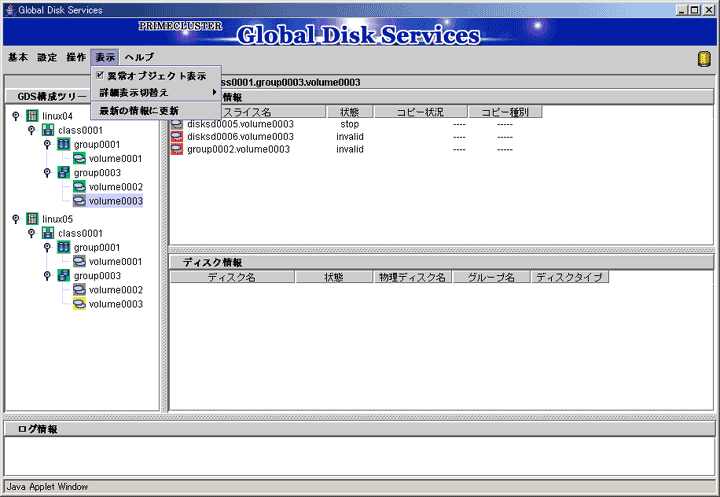Click volume0001 icon under linux05
720x497 pixels.
(x=79, y=261)
